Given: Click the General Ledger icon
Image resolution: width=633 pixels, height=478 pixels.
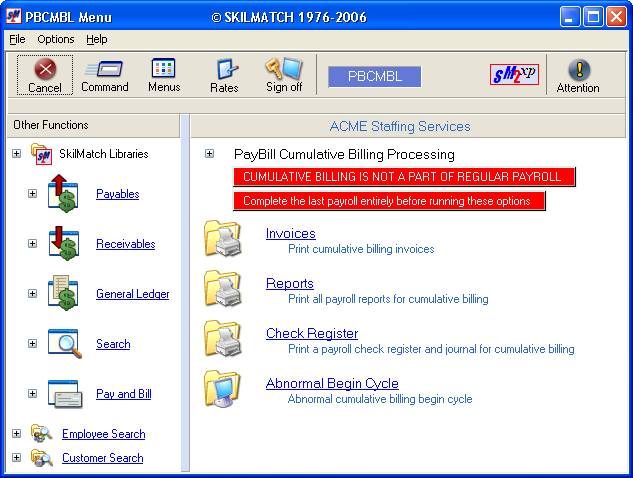Looking at the screenshot, I should 63,294.
